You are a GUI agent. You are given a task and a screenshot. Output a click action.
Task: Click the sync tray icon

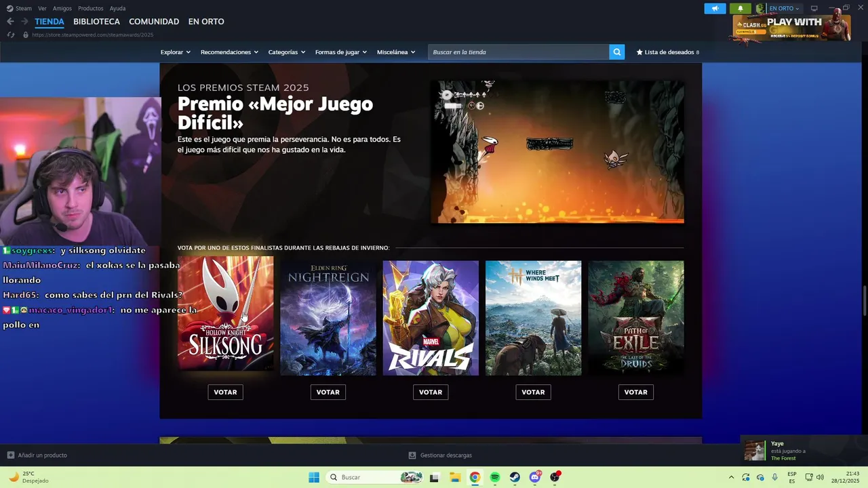pyautogui.click(x=746, y=477)
